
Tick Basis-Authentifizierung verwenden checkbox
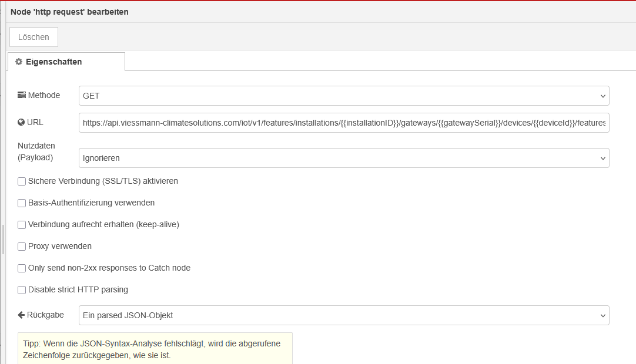click(22, 203)
